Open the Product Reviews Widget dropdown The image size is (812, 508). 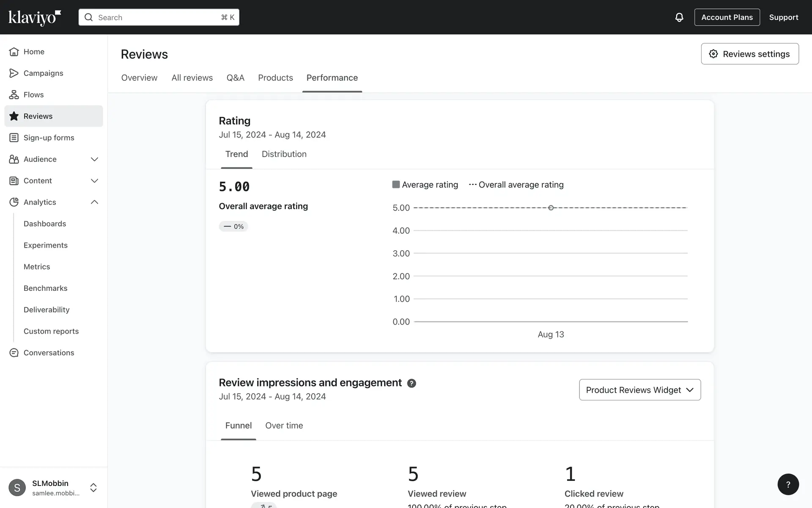click(639, 390)
